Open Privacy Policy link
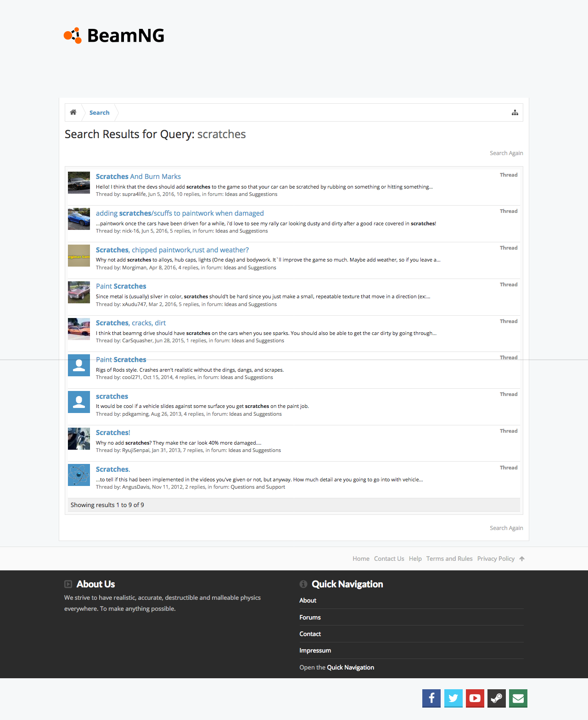This screenshot has height=720, width=588. 496,558
